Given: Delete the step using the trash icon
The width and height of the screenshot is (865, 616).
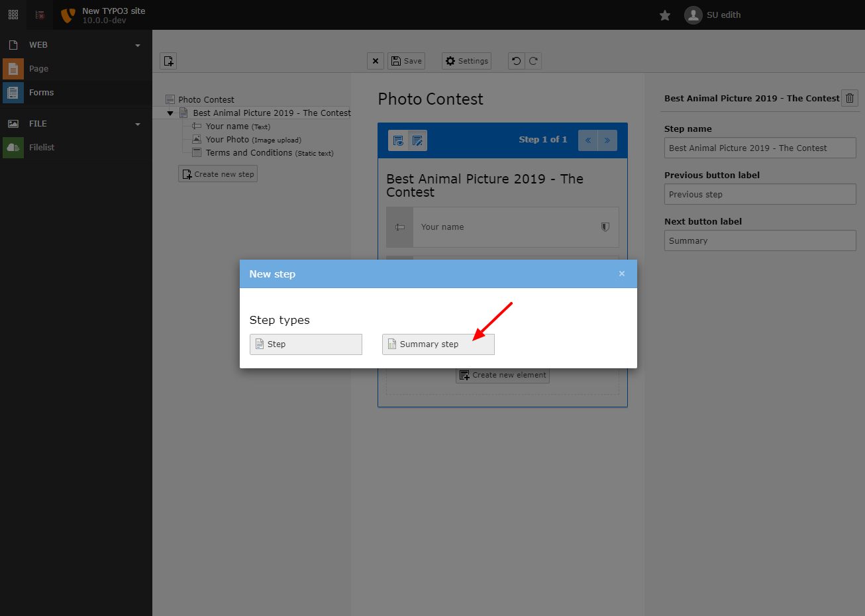Looking at the screenshot, I should tap(850, 98).
